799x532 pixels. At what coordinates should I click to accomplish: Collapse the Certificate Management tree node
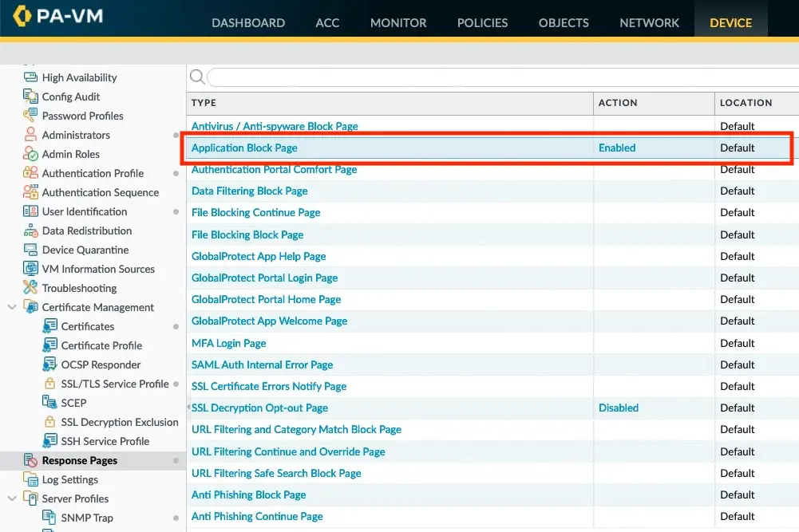tap(12, 307)
